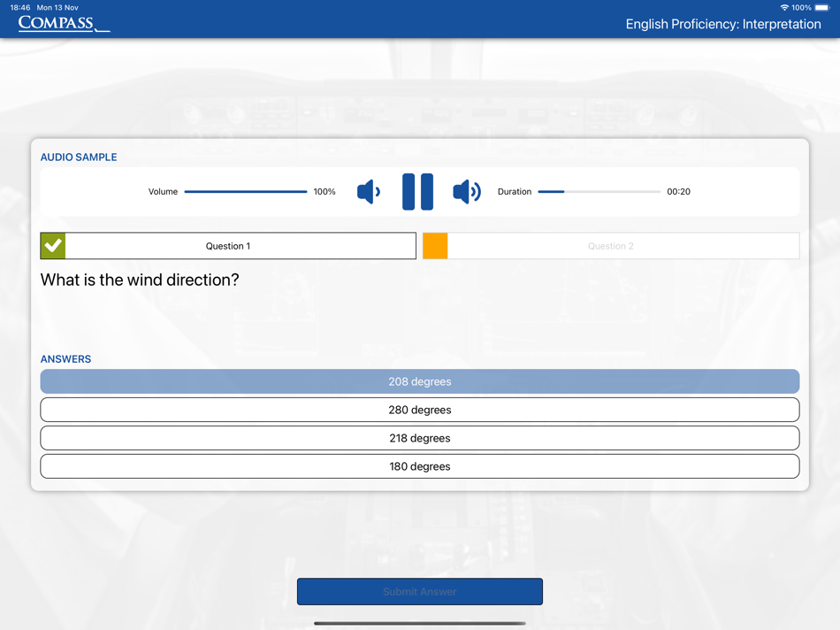Viewport: 840px width, 630px height.
Task: Click the English Proficiency: Interpretation title
Action: click(723, 24)
